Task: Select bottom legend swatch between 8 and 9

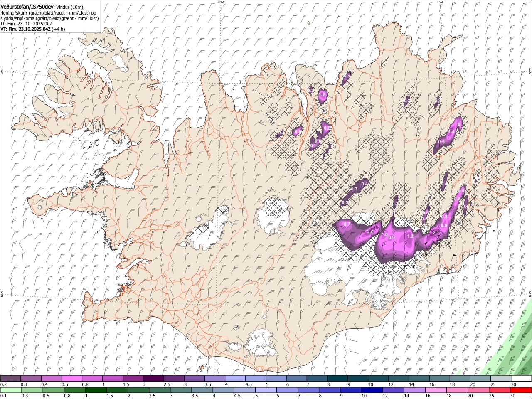Action: (329, 390)
